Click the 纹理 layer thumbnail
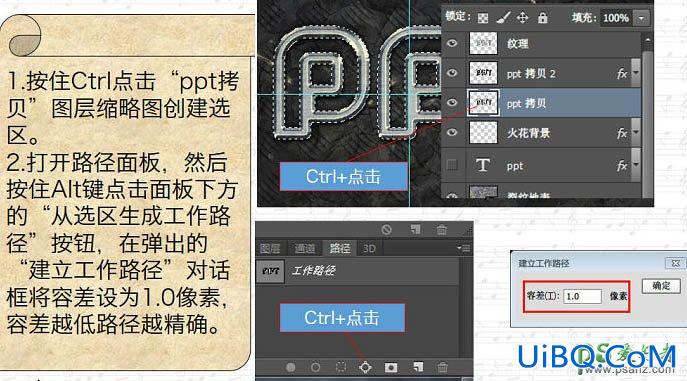 tap(483, 43)
